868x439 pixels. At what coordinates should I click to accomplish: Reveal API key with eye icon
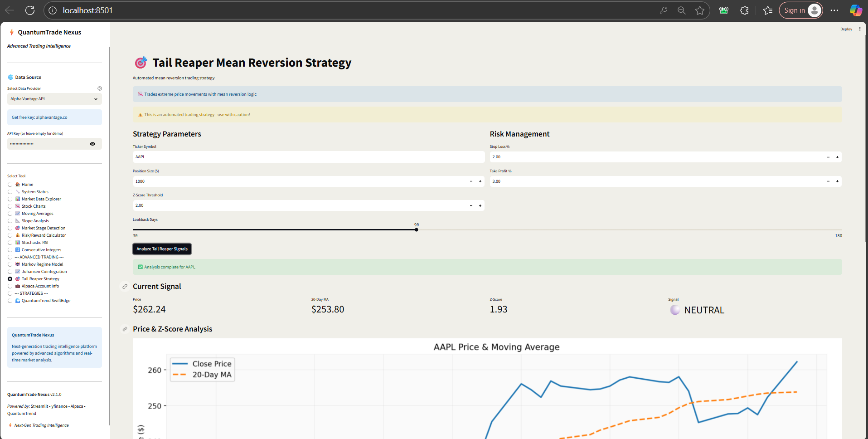pyautogui.click(x=92, y=144)
